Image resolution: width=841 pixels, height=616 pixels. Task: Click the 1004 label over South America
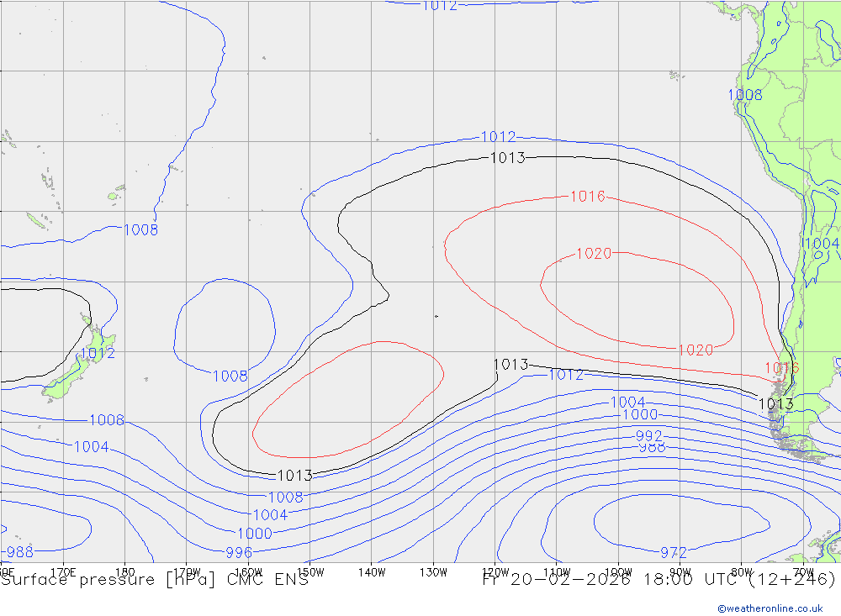[x=822, y=244]
